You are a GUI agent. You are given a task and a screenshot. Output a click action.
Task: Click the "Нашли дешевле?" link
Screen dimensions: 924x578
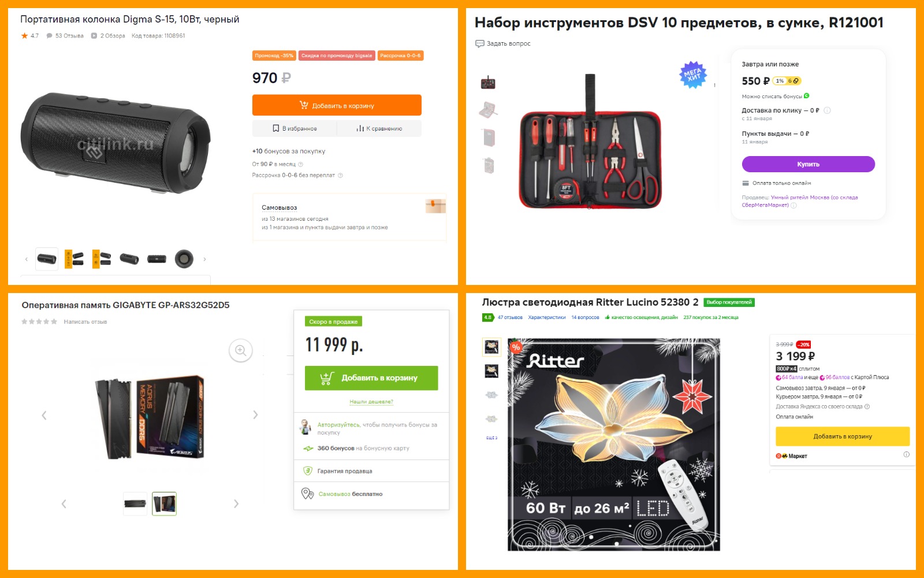(x=371, y=402)
